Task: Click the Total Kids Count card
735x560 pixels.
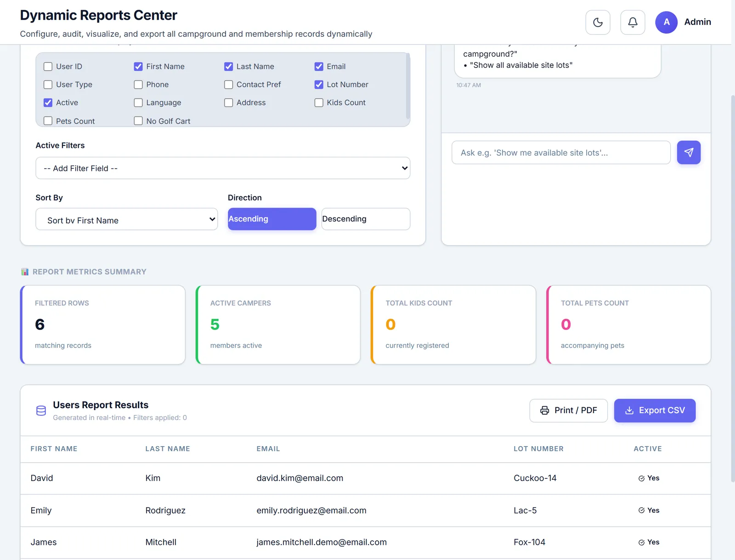Action: pyautogui.click(x=453, y=325)
